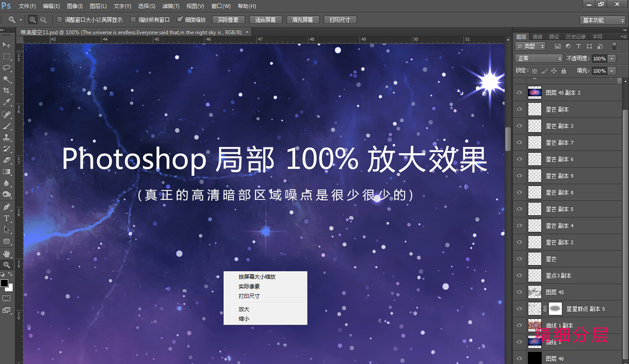Viewport: 629px width, 364px height.
Task: Select the Horizontal Type tool
Action: pos(7,218)
